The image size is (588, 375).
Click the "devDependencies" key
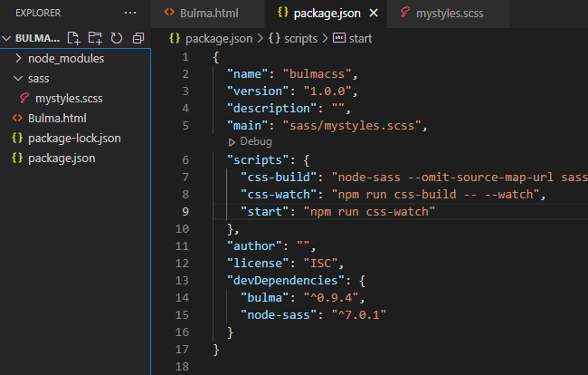(285, 281)
